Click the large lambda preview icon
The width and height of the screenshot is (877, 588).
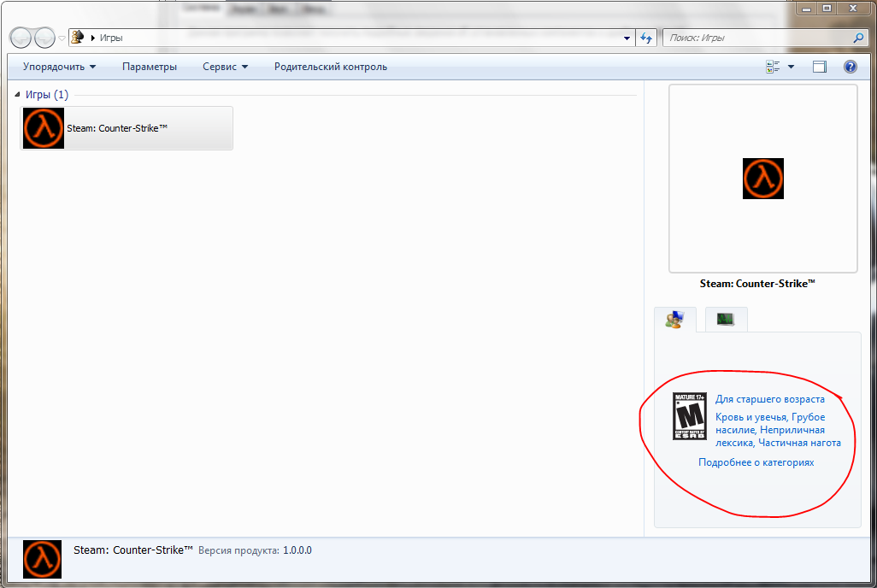(x=763, y=179)
